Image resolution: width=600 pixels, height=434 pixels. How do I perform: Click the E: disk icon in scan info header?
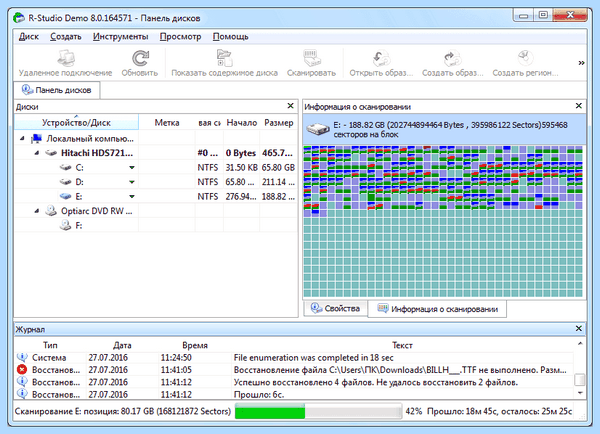(318, 129)
